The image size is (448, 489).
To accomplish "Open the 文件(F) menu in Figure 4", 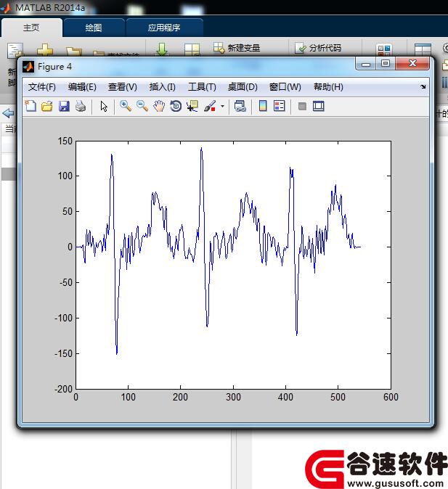I will (x=42, y=86).
